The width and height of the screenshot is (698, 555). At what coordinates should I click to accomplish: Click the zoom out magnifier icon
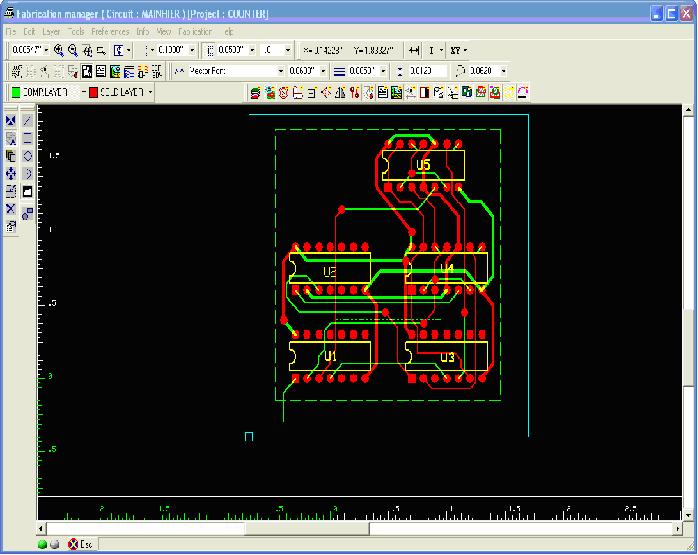tap(73, 50)
